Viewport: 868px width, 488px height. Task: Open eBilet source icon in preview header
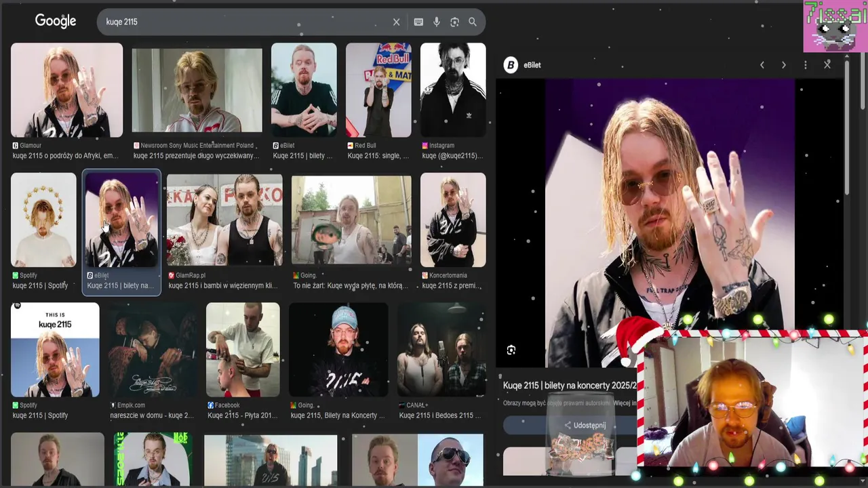pyautogui.click(x=511, y=65)
